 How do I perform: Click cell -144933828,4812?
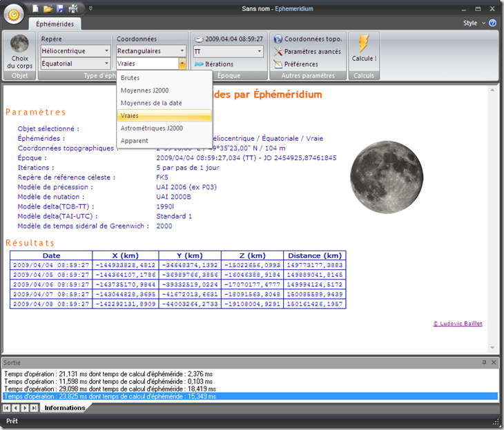(126, 265)
